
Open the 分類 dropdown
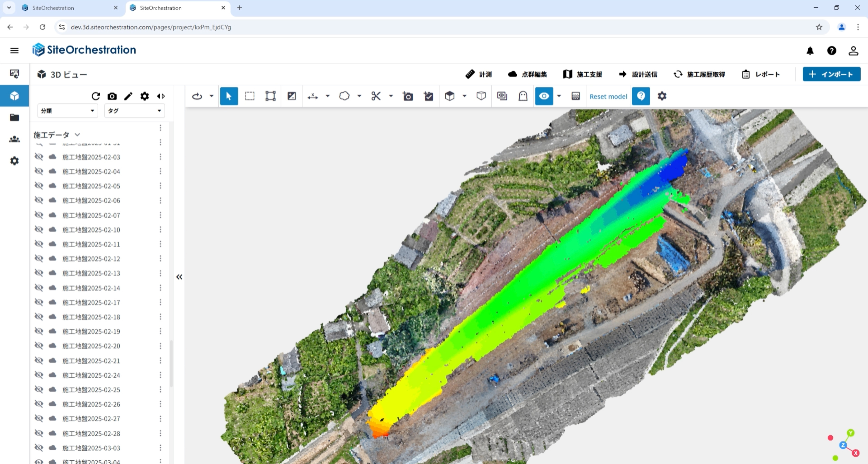coord(67,110)
